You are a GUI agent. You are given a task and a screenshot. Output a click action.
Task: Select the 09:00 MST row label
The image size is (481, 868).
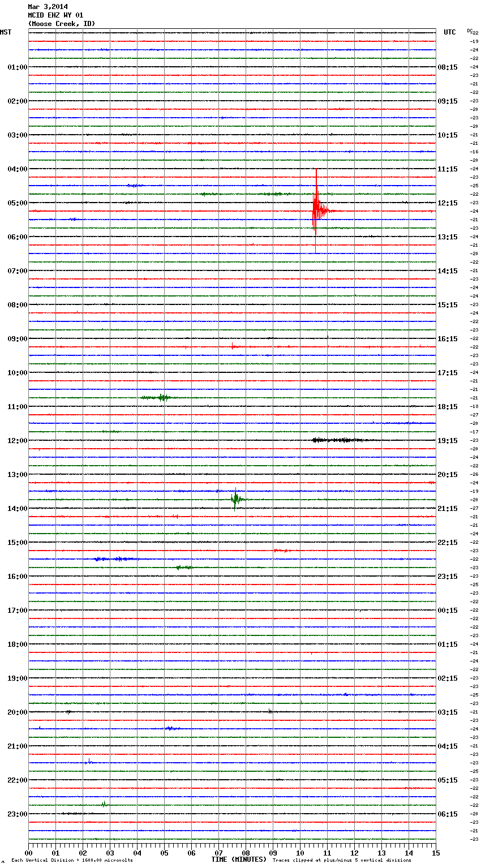point(18,339)
